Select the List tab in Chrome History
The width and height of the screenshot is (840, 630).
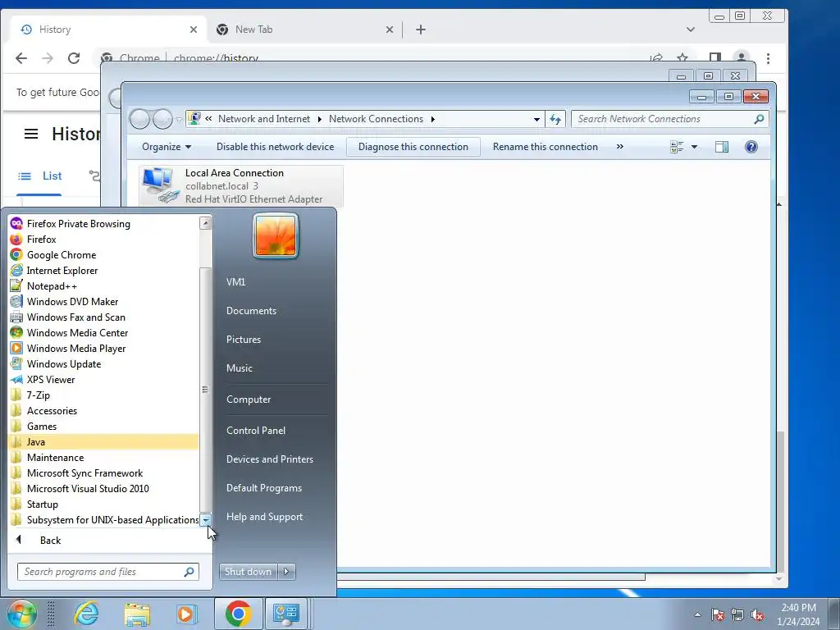click(39, 176)
